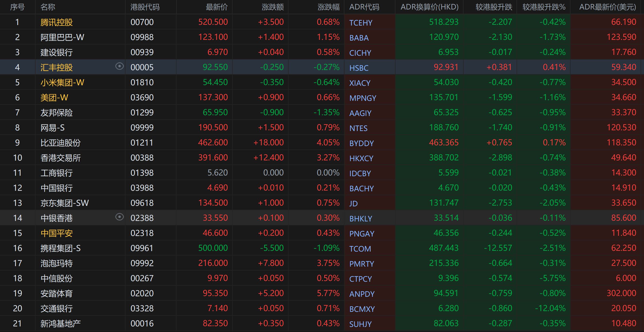Select the stock name 京东集团-SW
644x332 pixels.
pos(64,203)
